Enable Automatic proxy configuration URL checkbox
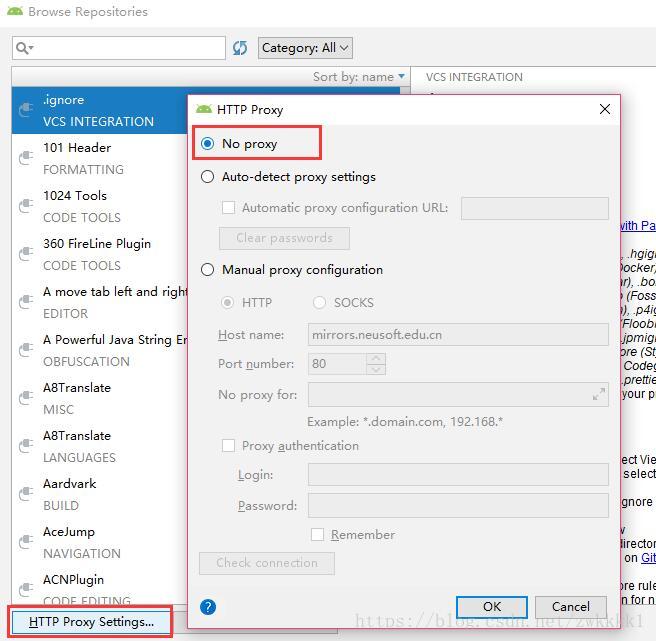 tap(228, 208)
